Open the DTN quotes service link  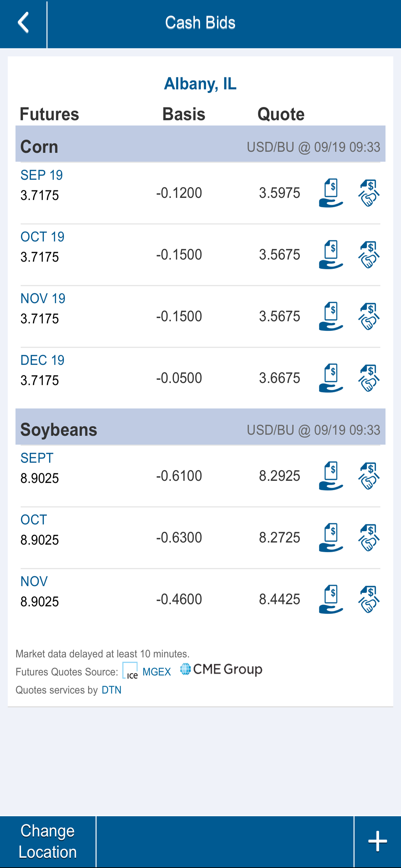tap(111, 690)
